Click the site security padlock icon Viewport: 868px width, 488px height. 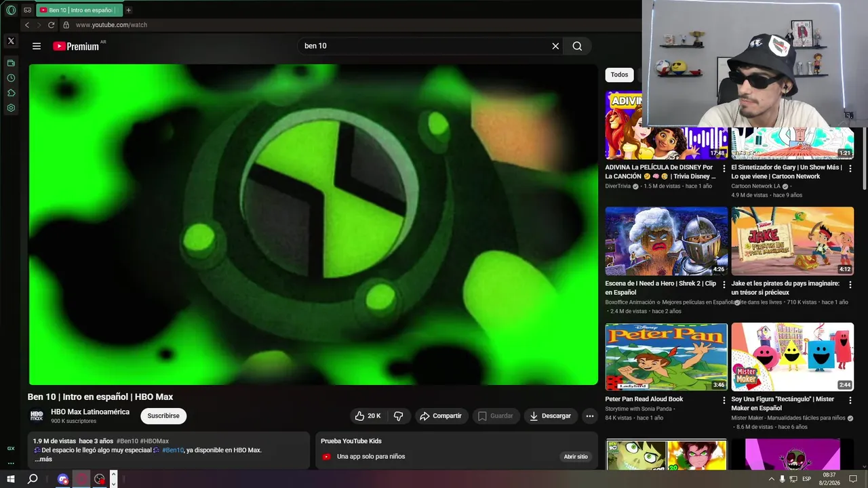[66, 25]
